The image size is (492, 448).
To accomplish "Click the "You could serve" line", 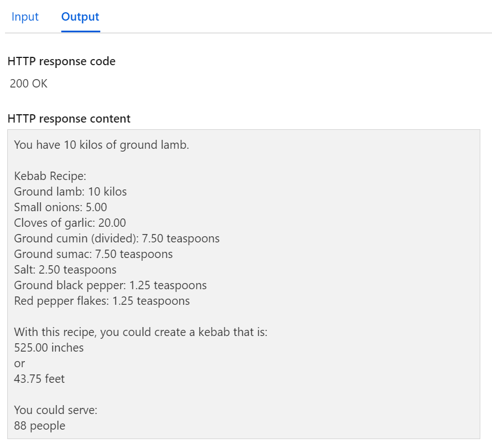I will [x=56, y=410].
